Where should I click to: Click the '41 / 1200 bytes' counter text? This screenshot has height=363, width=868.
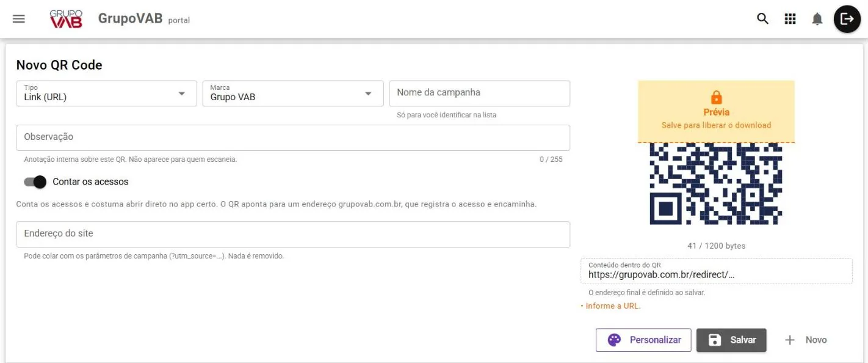coord(716,246)
